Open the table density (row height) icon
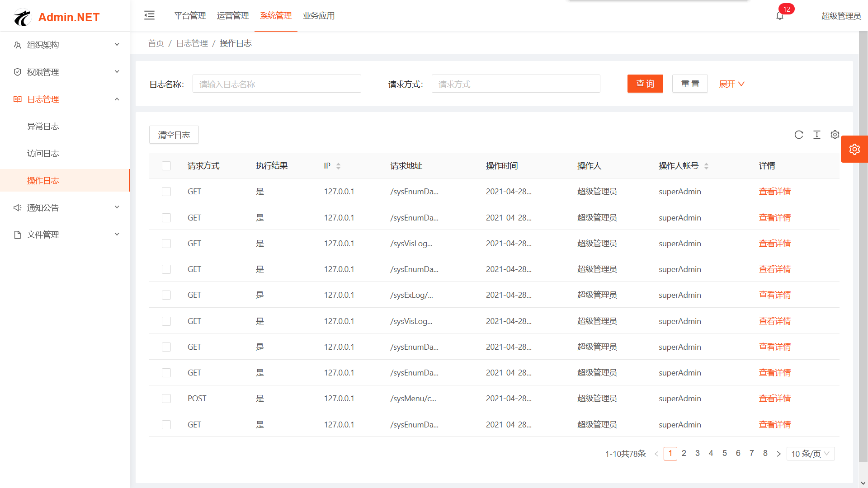 [817, 135]
